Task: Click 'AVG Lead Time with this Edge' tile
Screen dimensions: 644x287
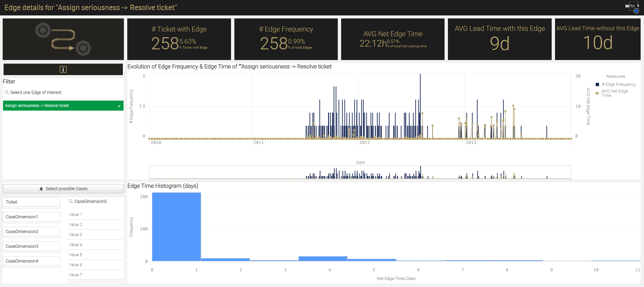Action: coord(500,39)
